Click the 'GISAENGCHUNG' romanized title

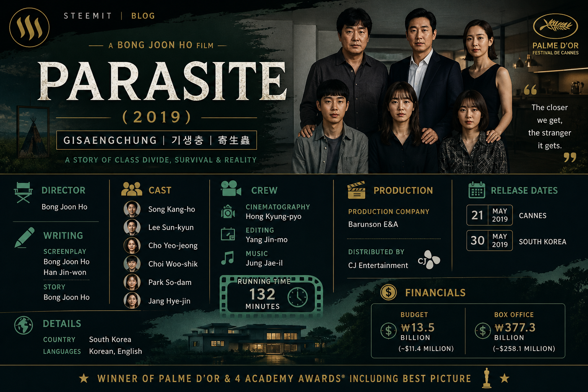[x=110, y=140]
